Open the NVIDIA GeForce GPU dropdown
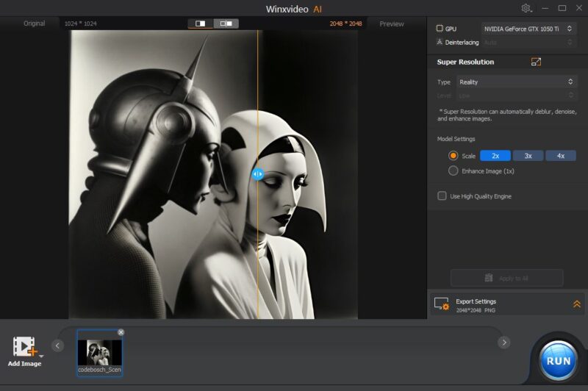 pyautogui.click(x=528, y=29)
